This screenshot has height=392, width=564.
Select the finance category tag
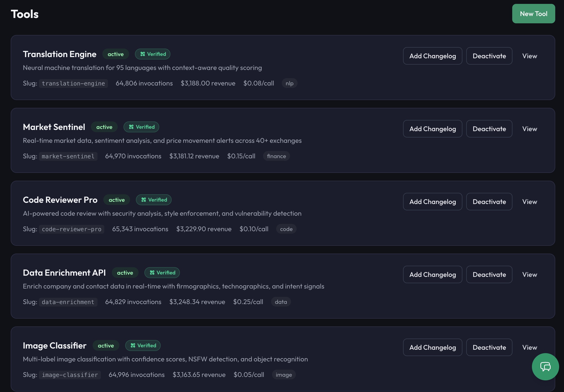(276, 156)
